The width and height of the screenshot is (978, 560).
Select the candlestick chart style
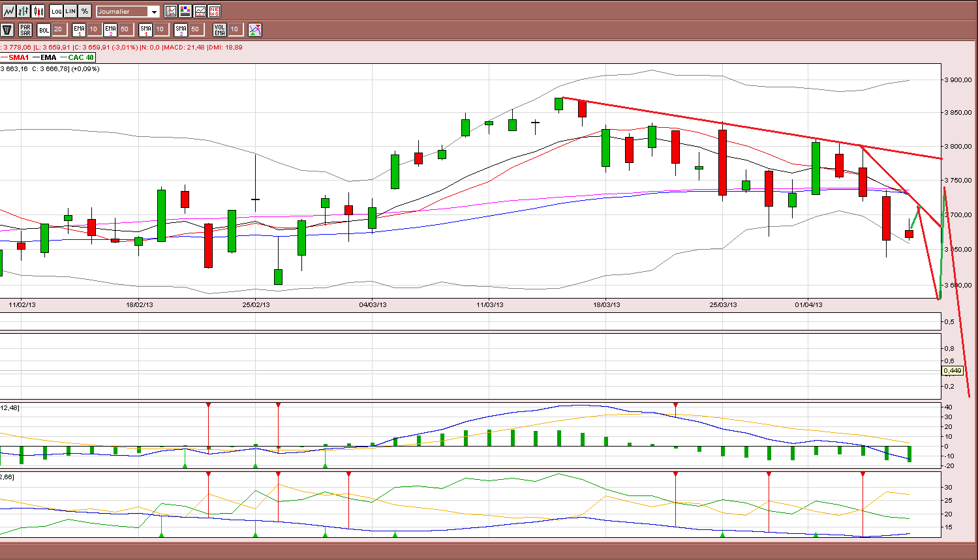[38, 11]
